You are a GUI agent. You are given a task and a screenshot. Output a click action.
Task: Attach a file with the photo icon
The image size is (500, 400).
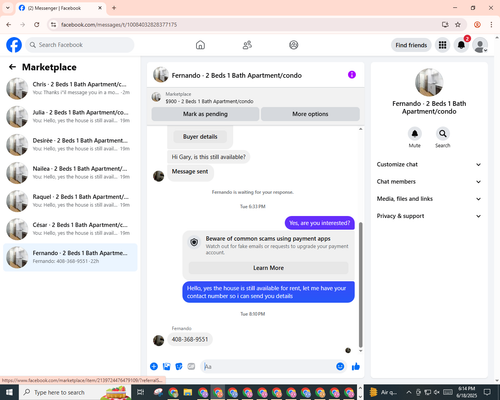point(166,367)
